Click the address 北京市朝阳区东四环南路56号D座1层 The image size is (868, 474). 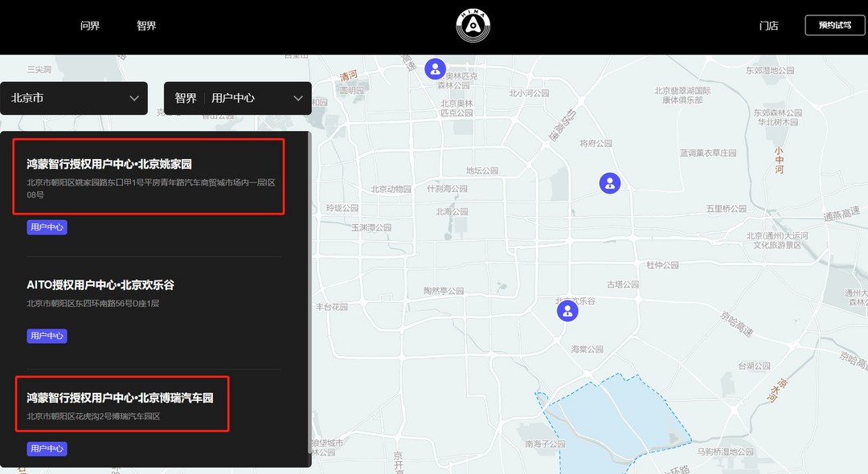(93, 303)
